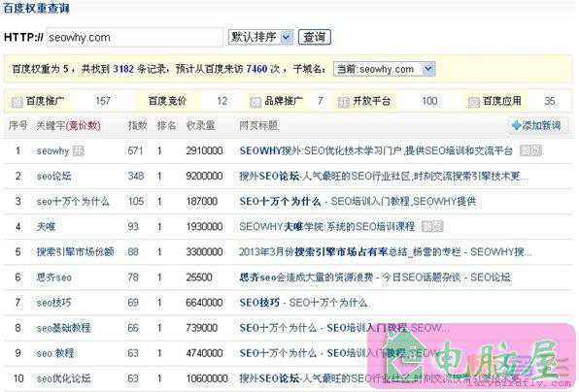Click indexed count 10600000
The height and width of the screenshot is (392, 579).
pyautogui.click(x=207, y=378)
